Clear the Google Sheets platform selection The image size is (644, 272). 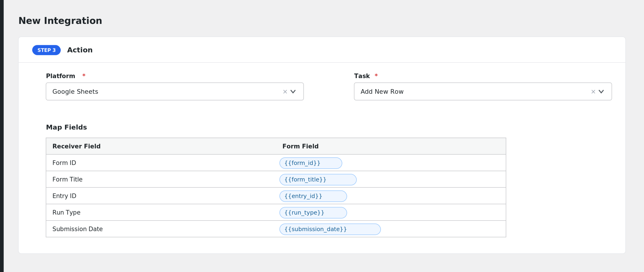[x=285, y=92]
